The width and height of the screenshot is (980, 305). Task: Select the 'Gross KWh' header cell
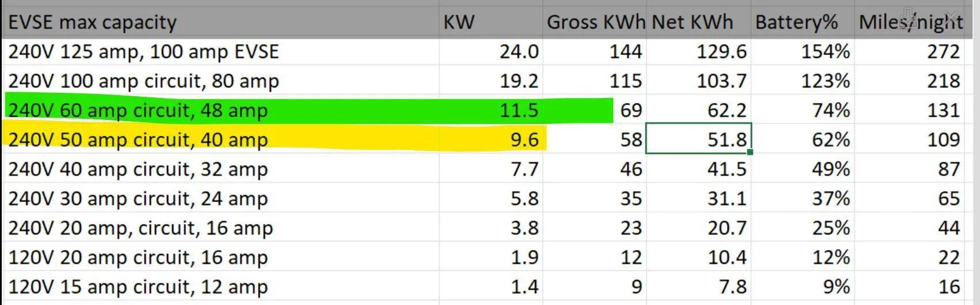coord(595,22)
